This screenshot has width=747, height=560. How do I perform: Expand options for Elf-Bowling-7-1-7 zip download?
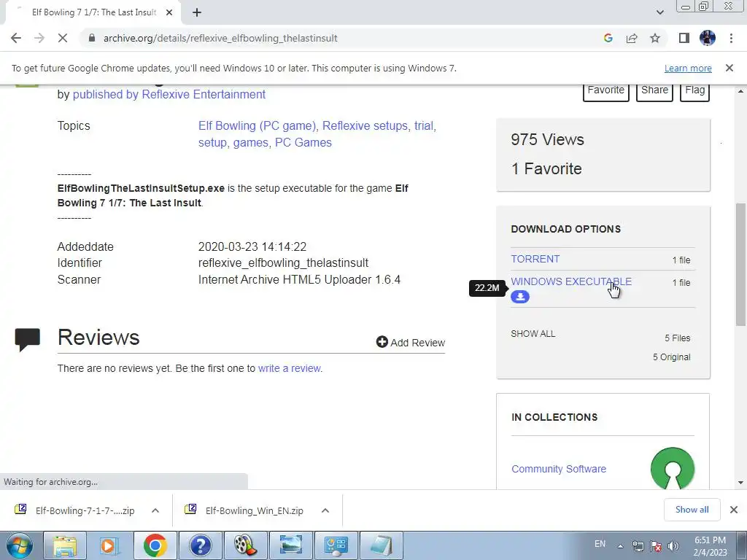tap(155, 510)
